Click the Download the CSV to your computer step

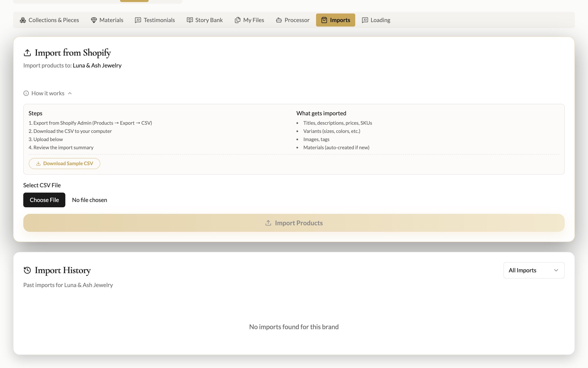point(70,131)
